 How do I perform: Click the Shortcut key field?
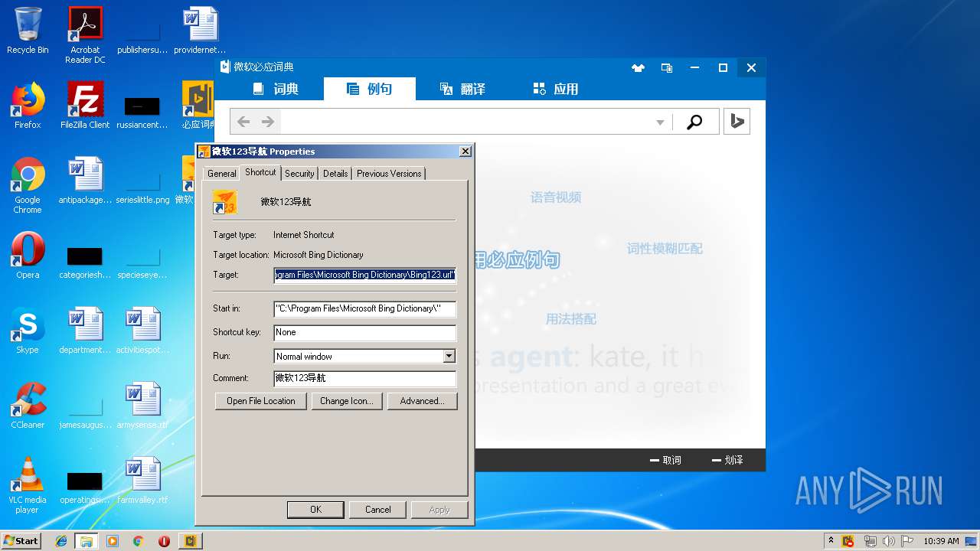[365, 332]
